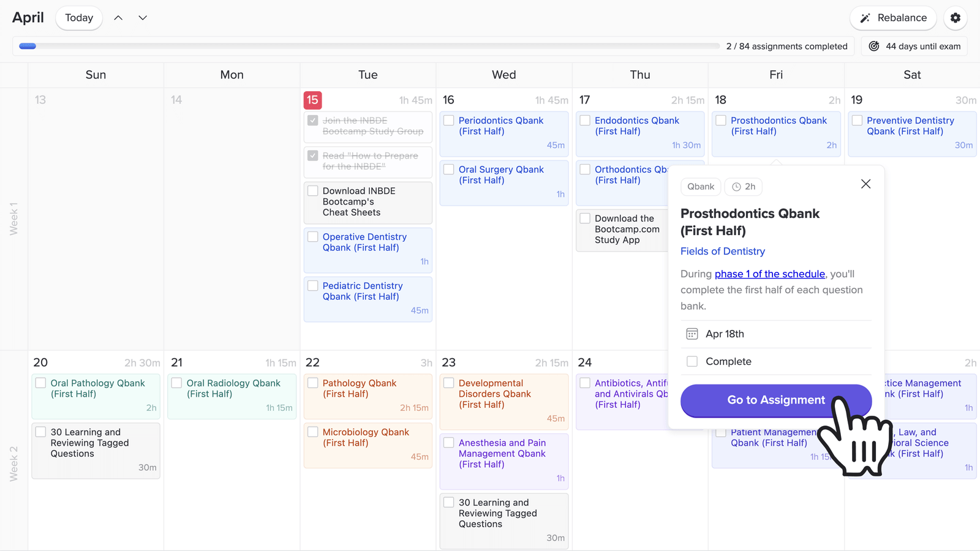Viewport: 980px width, 551px height.
Task: Open the settings gear icon
Action: click(955, 18)
